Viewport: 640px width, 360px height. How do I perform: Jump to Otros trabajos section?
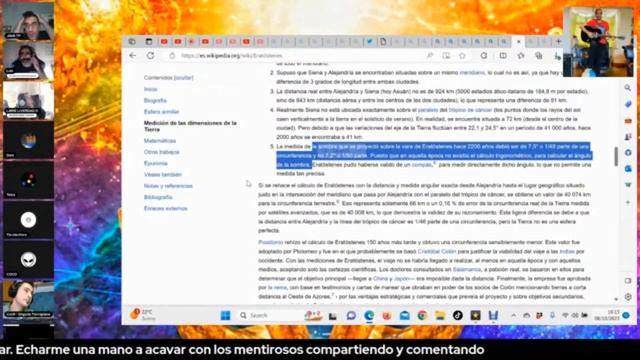162,152
